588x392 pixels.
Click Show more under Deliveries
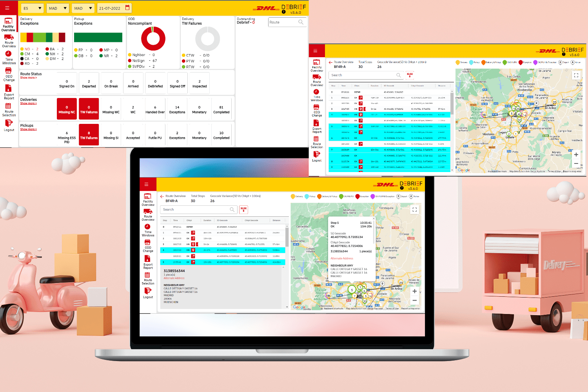(29, 103)
